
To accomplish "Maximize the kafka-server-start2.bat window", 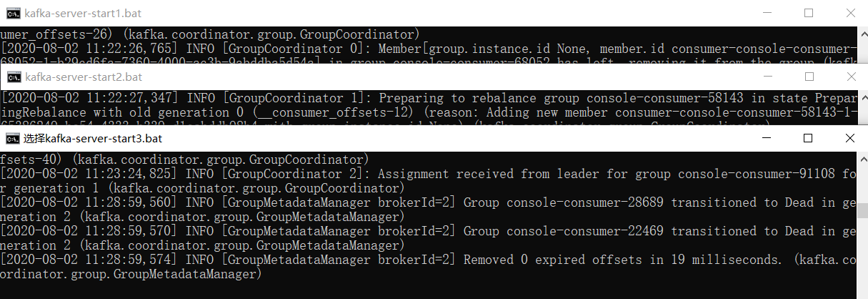I will (x=809, y=77).
